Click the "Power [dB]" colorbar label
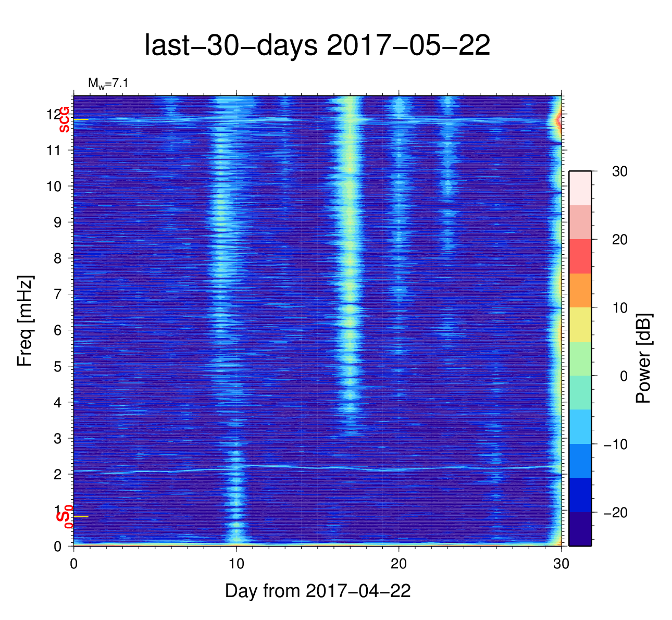Image resolution: width=672 pixels, height=620 pixels. (644, 358)
